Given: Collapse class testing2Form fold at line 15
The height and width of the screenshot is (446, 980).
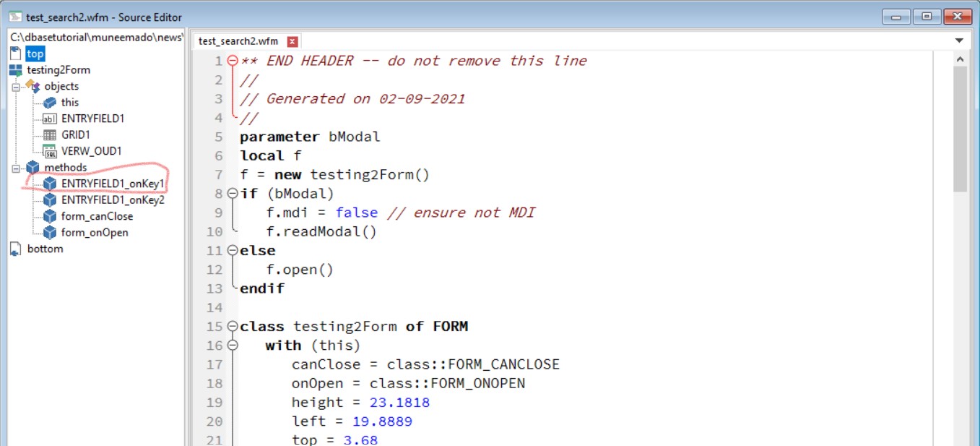Looking at the screenshot, I should [x=233, y=327].
